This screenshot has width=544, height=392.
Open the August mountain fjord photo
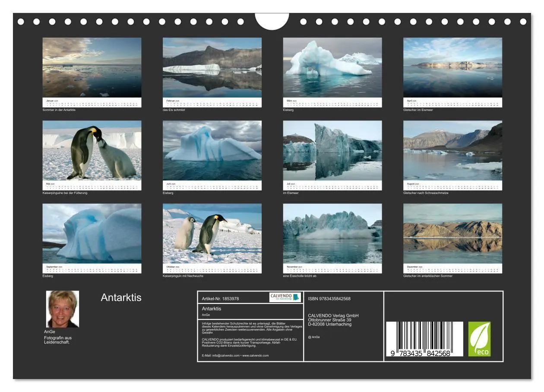(x=453, y=150)
